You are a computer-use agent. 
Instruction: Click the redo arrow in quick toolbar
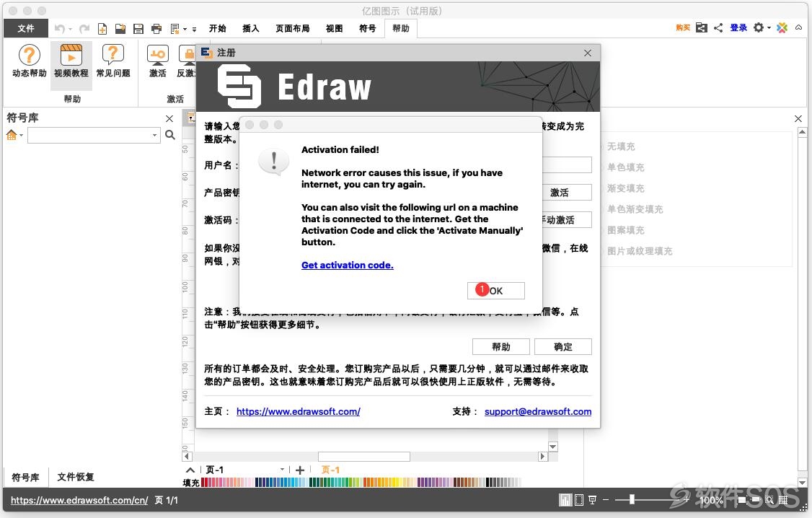click(x=84, y=28)
